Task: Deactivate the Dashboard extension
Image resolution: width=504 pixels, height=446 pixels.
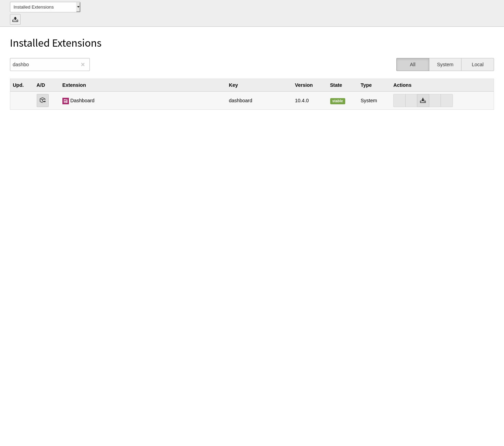Action: click(x=43, y=101)
